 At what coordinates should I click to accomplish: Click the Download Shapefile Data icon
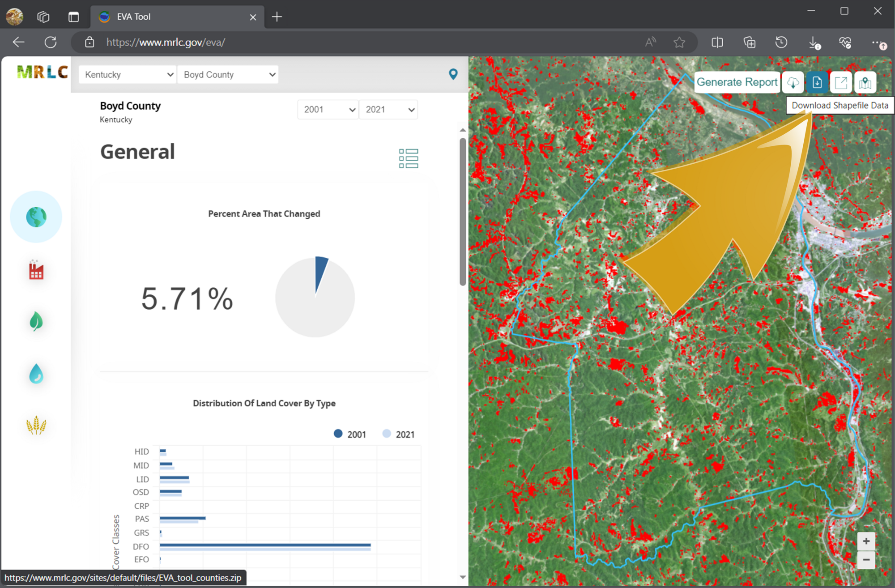pyautogui.click(x=817, y=82)
